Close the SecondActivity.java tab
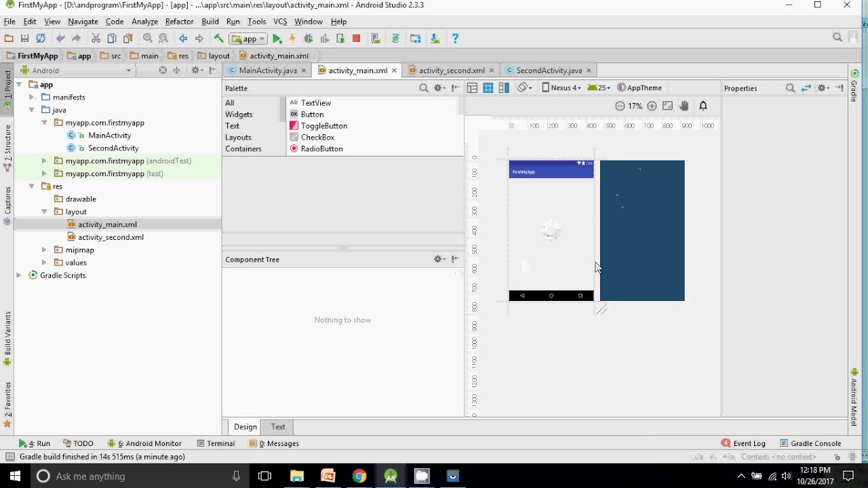This screenshot has width=868, height=488. [x=589, y=70]
